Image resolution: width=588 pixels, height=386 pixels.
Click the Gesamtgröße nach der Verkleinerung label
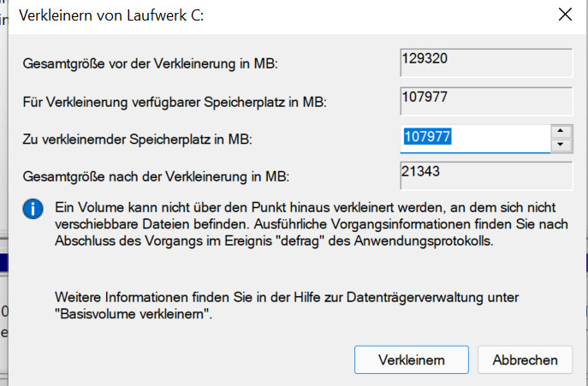tap(156, 177)
